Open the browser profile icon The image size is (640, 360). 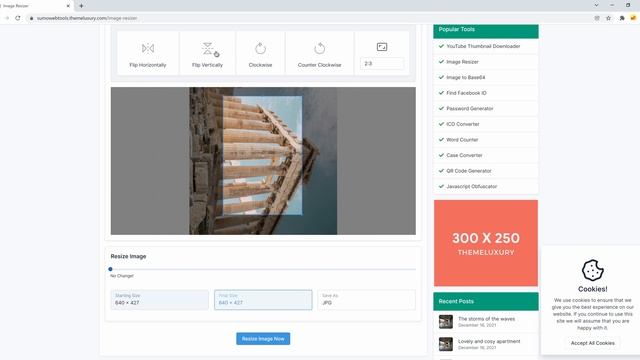[x=633, y=18]
